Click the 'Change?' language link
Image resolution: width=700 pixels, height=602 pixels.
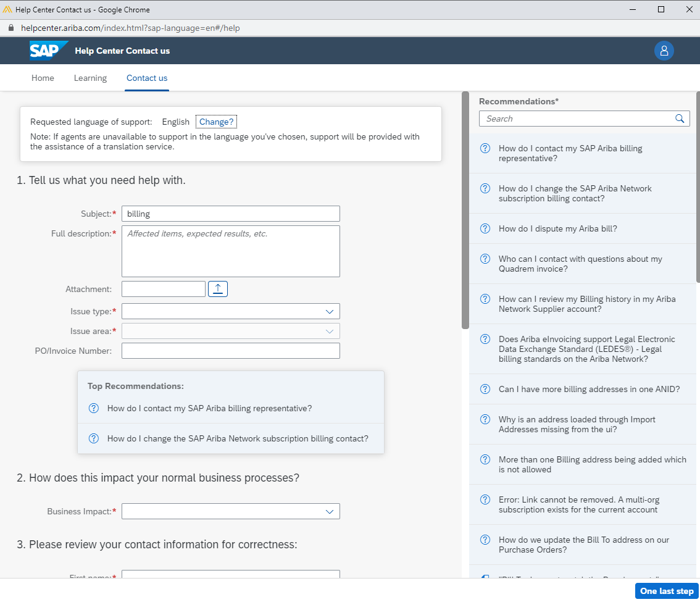(216, 122)
